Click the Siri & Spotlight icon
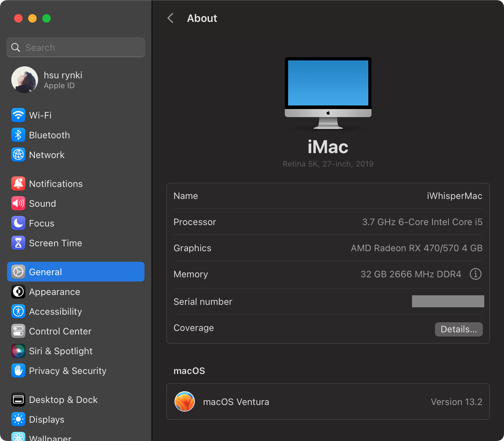 click(x=18, y=351)
